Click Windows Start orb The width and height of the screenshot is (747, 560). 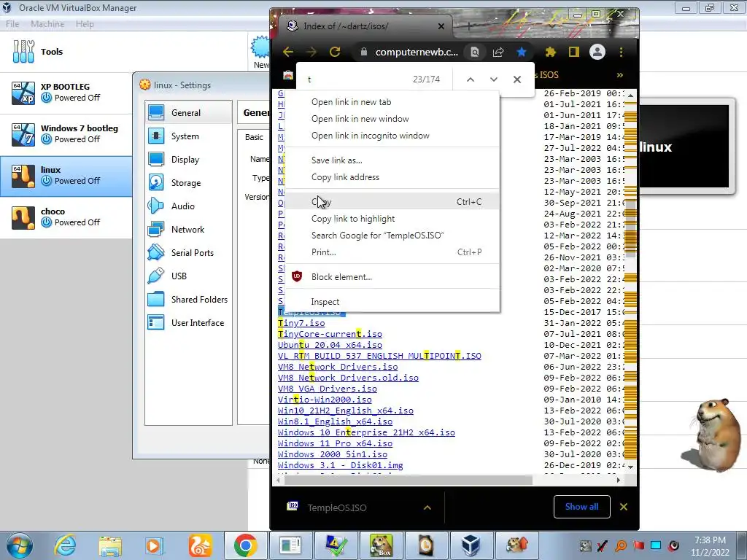coord(20,545)
